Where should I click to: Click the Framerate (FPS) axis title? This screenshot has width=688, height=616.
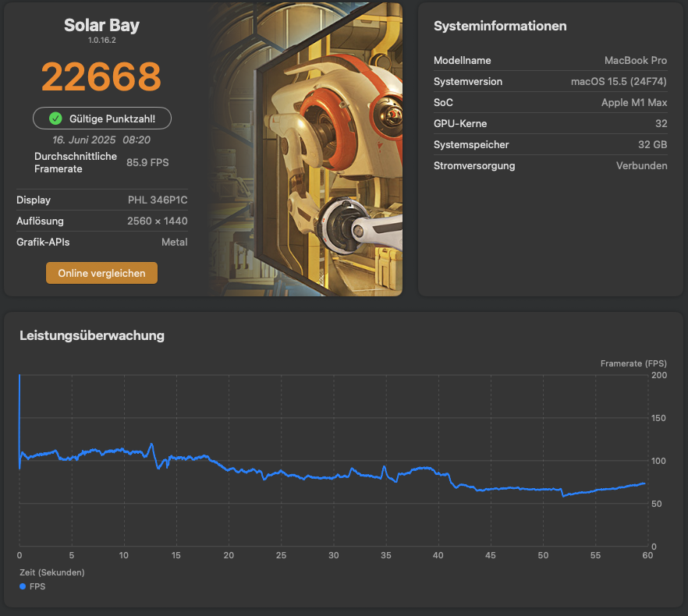coord(633,363)
